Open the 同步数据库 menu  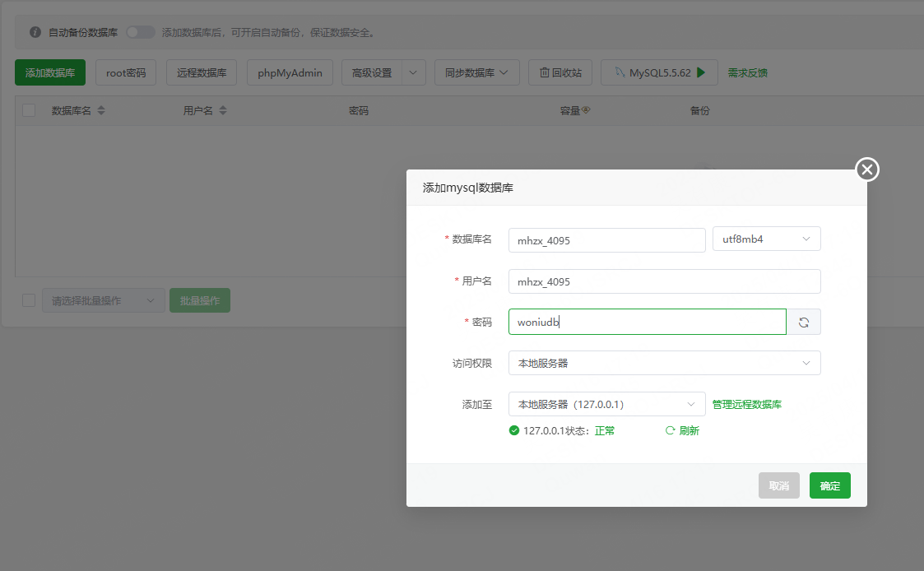[476, 72]
